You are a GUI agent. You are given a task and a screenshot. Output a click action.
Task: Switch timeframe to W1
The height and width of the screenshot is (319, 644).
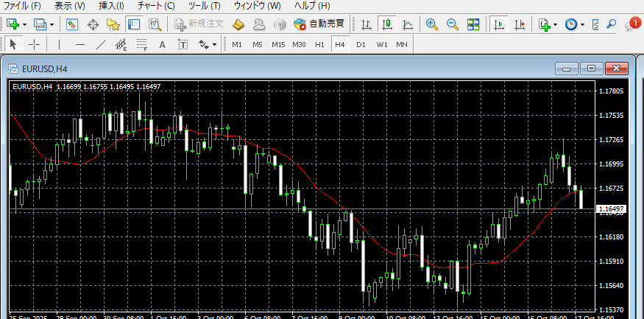[382, 44]
